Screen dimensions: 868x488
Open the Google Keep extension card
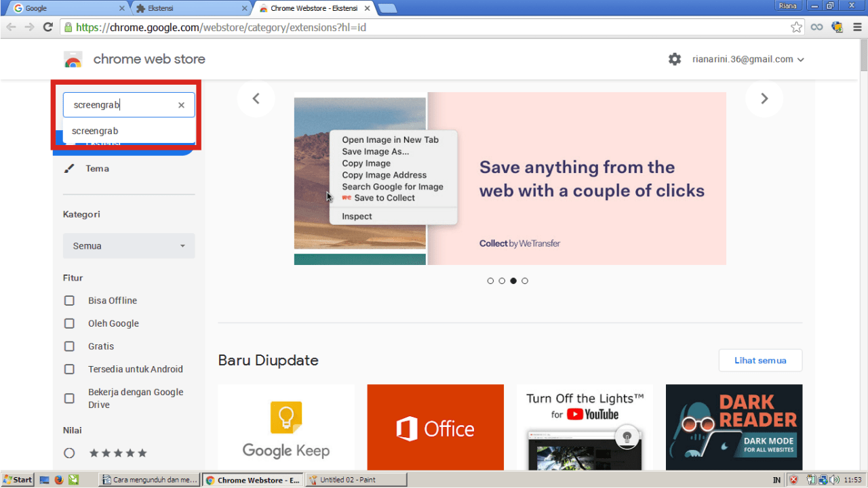(x=286, y=427)
